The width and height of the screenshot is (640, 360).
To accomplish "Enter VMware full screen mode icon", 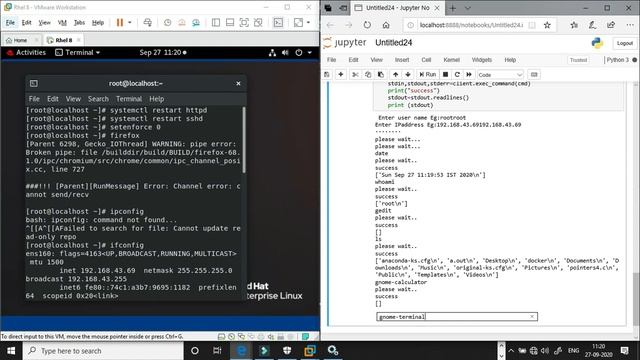I will [x=244, y=22].
